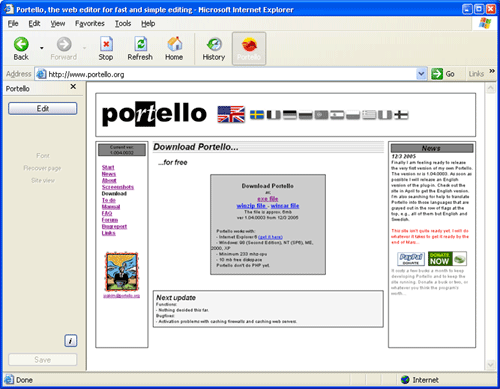Screen dimensions: 500x389
Task: Open the Favorites menu
Action: (90, 24)
